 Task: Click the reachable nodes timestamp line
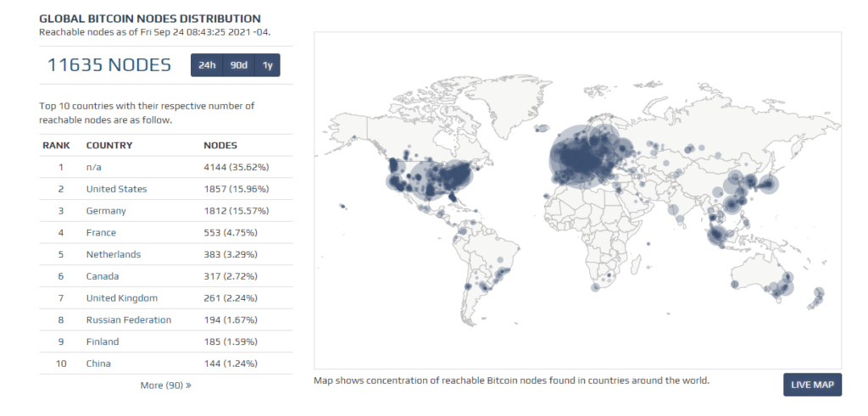pyautogui.click(x=154, y=32)
